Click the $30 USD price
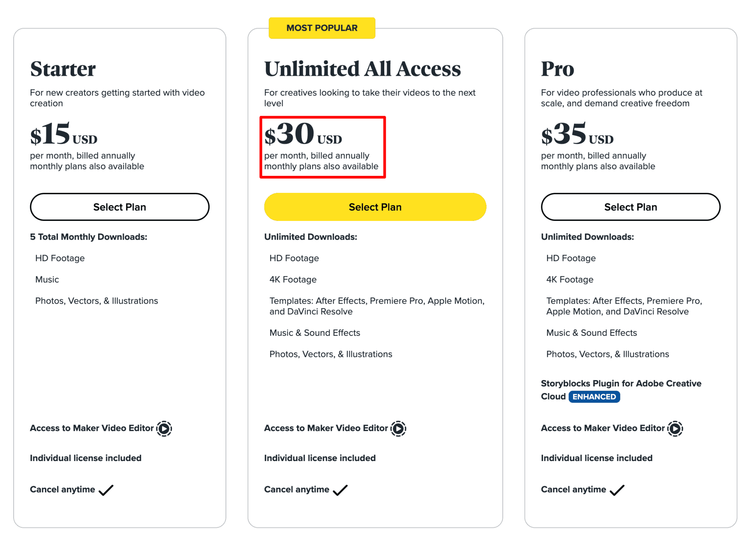This screenshot has width=756, height=549. tap(303, 134)
